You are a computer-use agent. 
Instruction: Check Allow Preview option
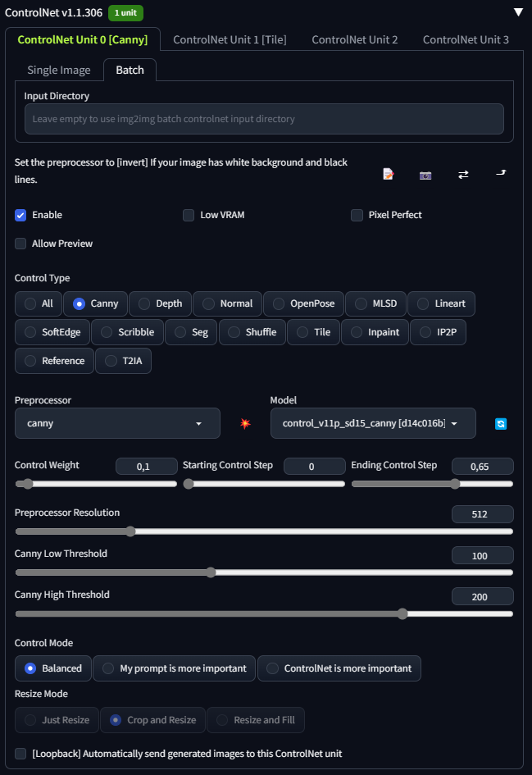click(x=20, y=244)
